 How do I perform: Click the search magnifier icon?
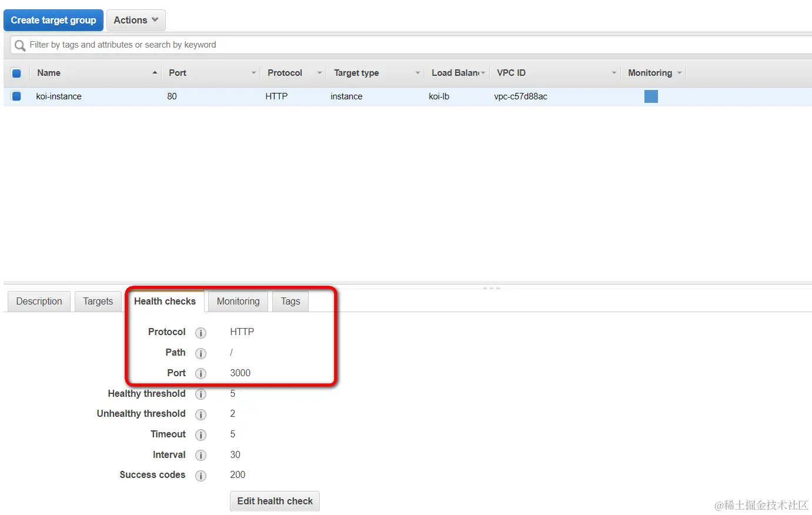[x=20, y=45]
